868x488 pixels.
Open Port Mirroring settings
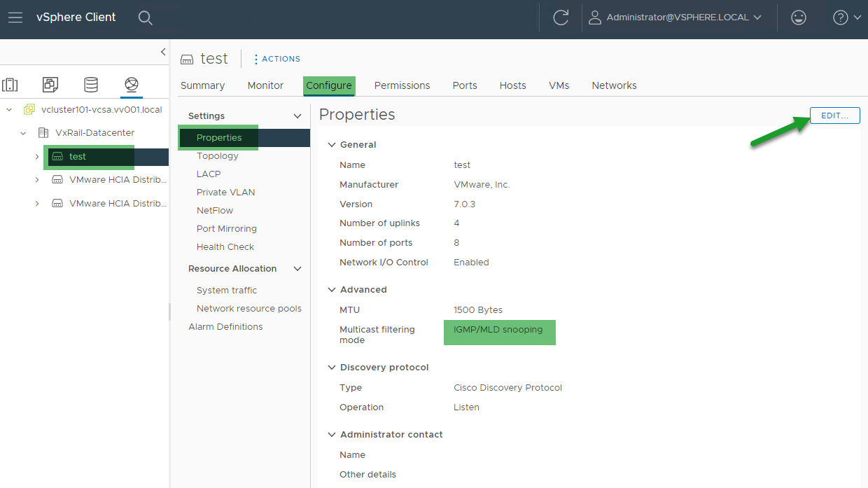click(x=227, y=229)
